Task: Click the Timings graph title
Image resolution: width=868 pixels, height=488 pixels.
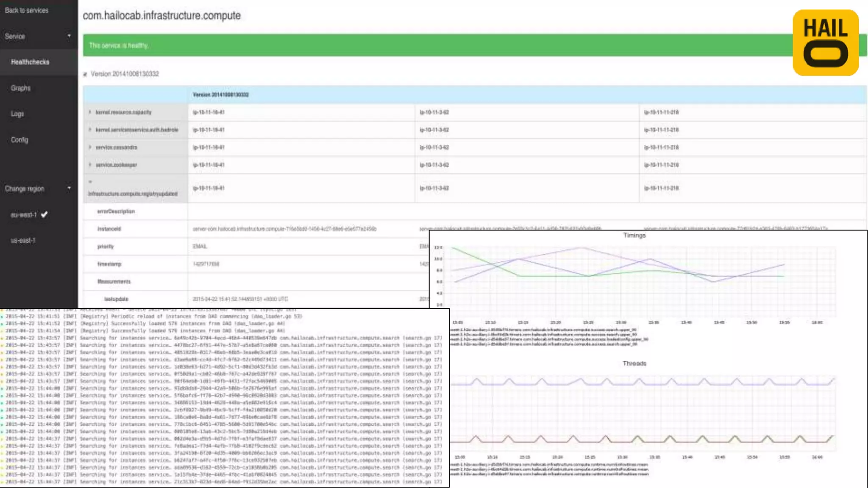Action: click(634, 235)
